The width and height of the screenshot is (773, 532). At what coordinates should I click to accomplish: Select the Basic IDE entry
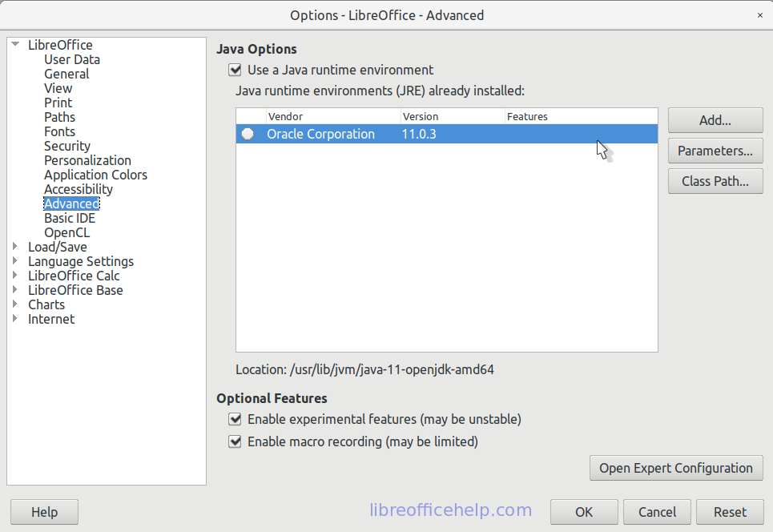pyautogui.click(x=70, y=218)
